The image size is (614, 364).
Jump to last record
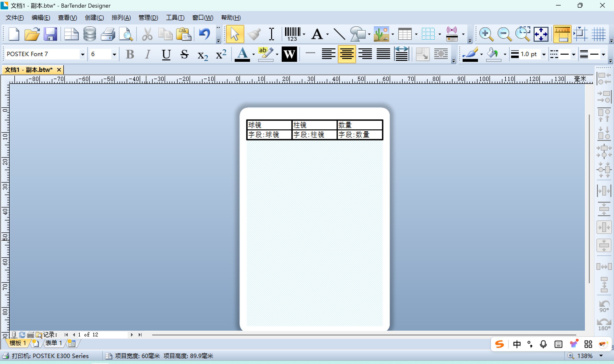coord(140,335)
